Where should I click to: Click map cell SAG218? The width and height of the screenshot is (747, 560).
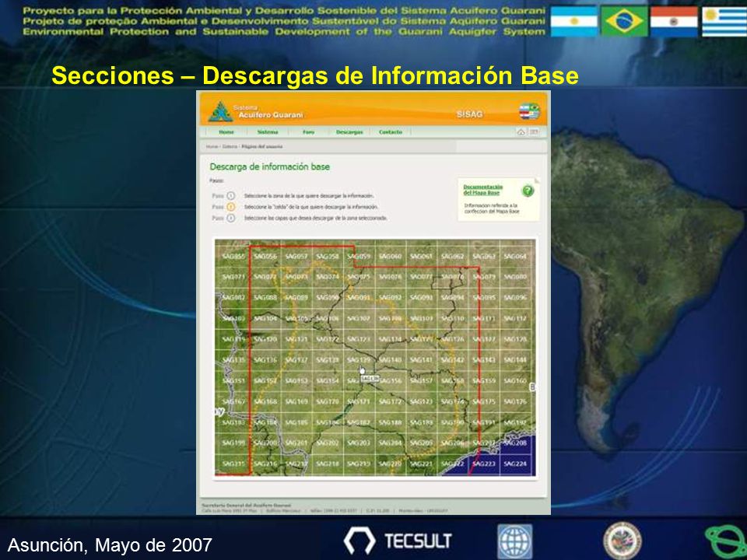point(328,464)
